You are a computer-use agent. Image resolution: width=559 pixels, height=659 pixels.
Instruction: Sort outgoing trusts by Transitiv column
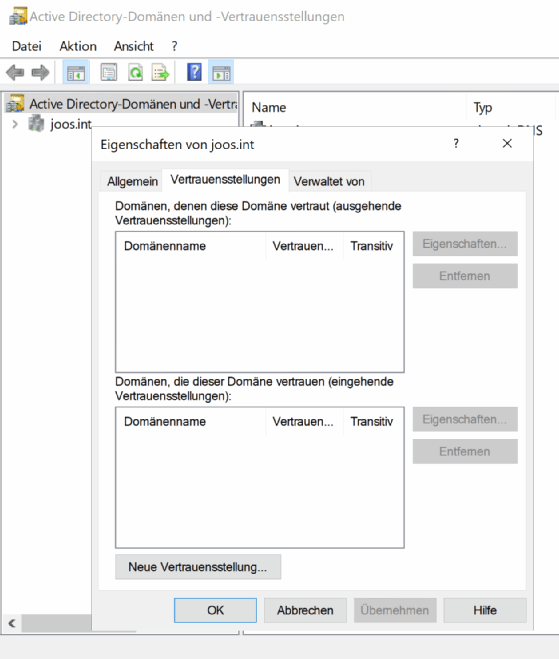[373, 246]
